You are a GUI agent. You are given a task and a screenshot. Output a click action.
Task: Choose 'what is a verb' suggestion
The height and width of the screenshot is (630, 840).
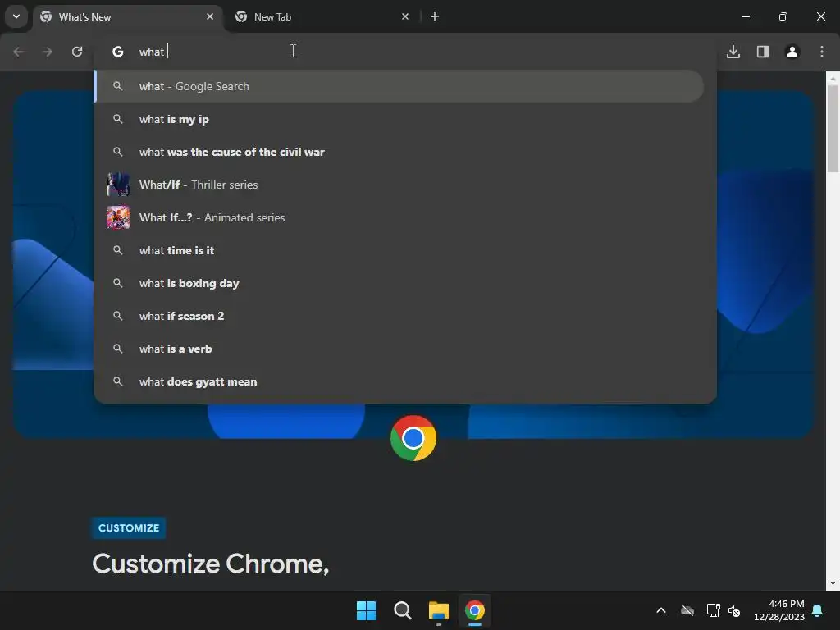[x=399, y=349]
